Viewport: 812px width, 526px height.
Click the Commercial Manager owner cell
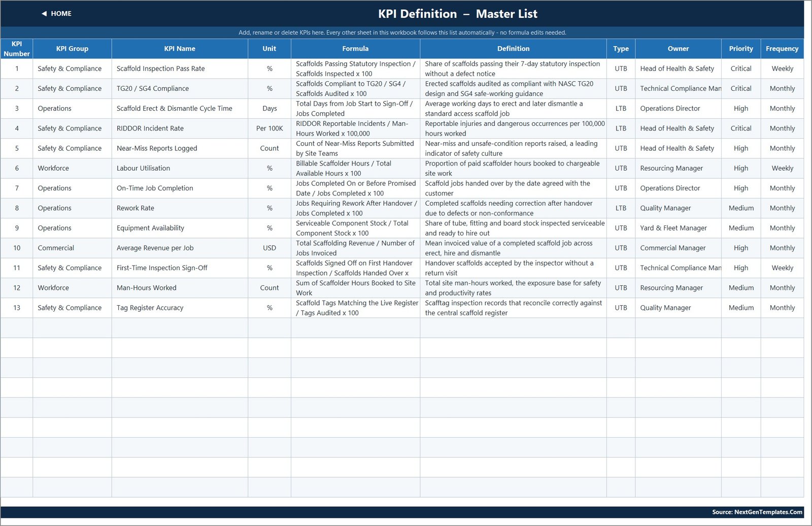[x=678, y=248]
